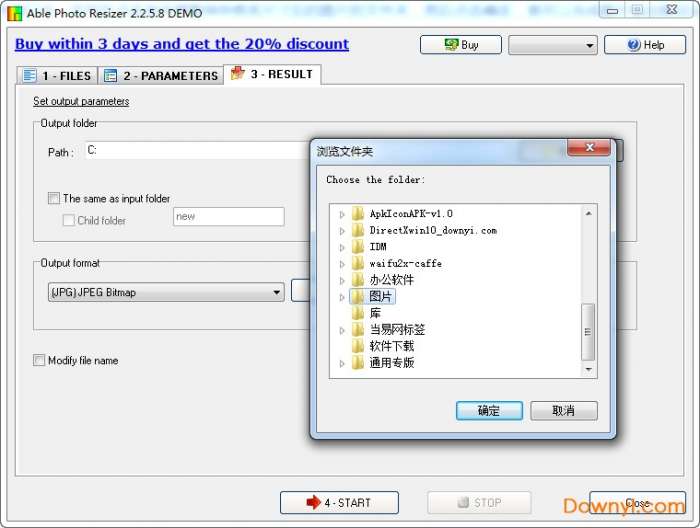Image resolution: width=700 pixels, height=528 pixels.
Task: Expand the 当易网标签 folder node
Action: (342, 330)
